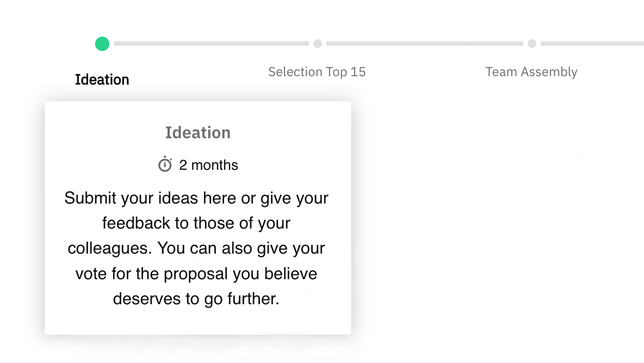644x363 pixels.
Task: Click the "colleagues. You can also give" line
Action: (x=196, y=248)
